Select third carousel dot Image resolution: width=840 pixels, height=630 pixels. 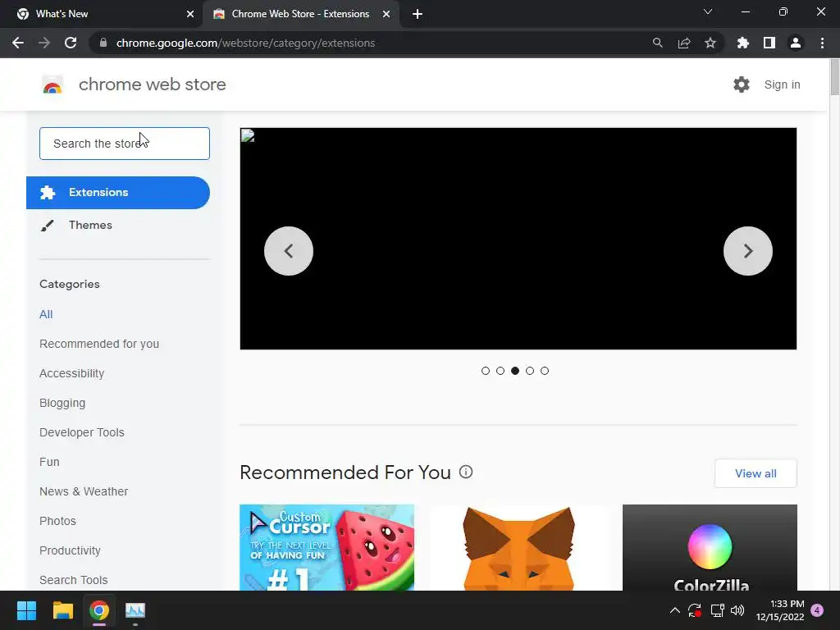click(515, 371)
